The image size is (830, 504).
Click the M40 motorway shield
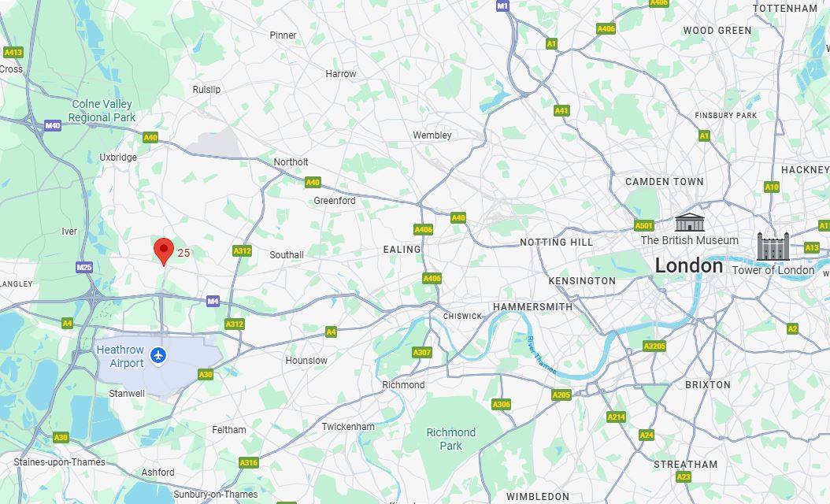coord(53,125)
